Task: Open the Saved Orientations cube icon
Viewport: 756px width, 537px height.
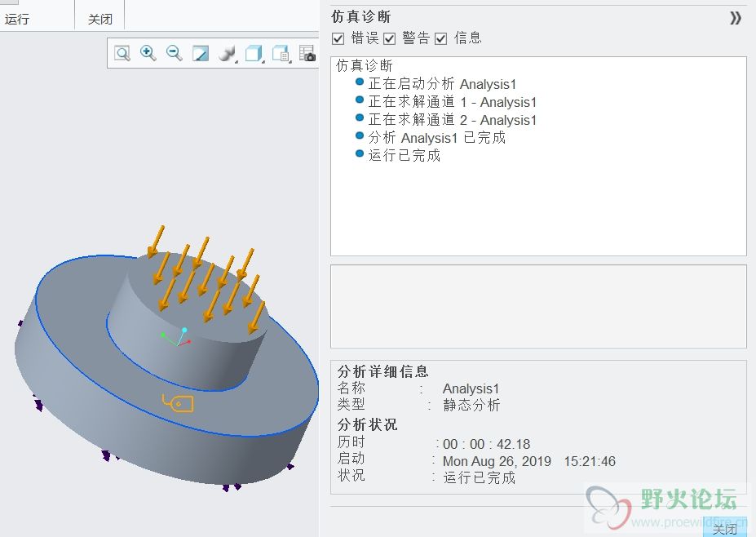Action: [x=253, y=53]
